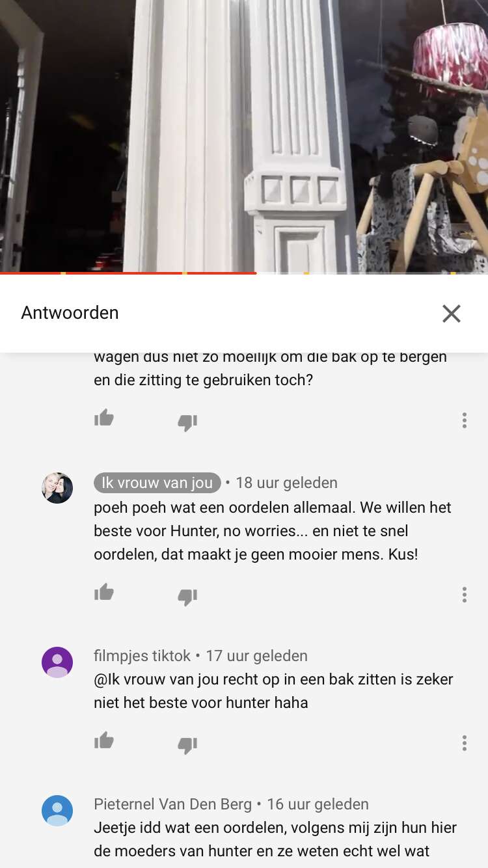Close the Antwoorden replies panel
488x868 pixels.
(x=452, y=314)
